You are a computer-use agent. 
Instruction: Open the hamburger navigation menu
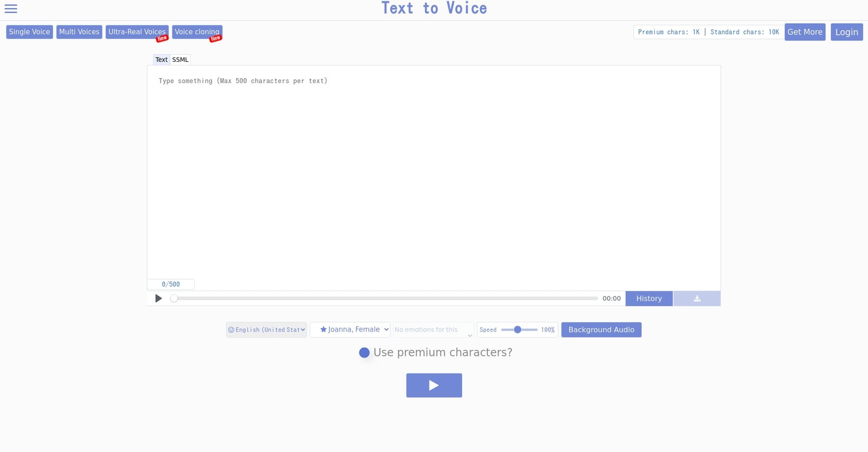click(11, 9)
